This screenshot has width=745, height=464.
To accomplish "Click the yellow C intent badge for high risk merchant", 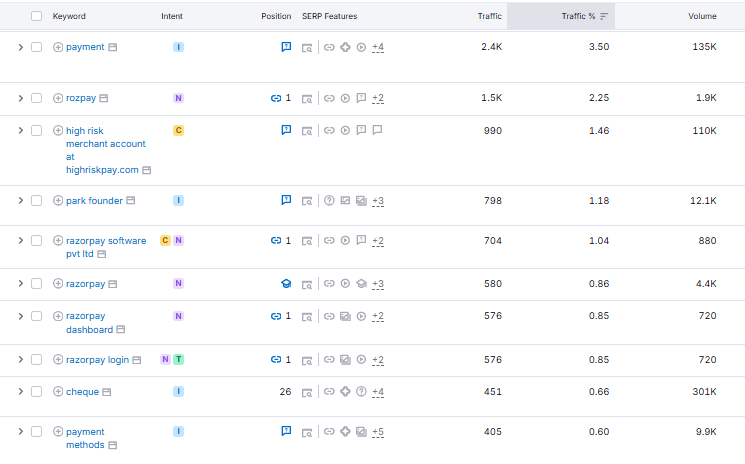I will coord(178,131).
